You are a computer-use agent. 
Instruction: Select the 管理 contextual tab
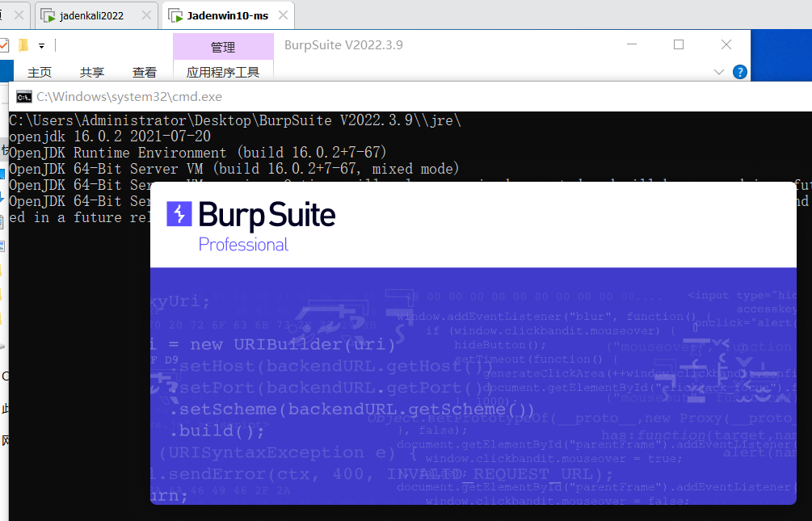click(x=223, y=47)
